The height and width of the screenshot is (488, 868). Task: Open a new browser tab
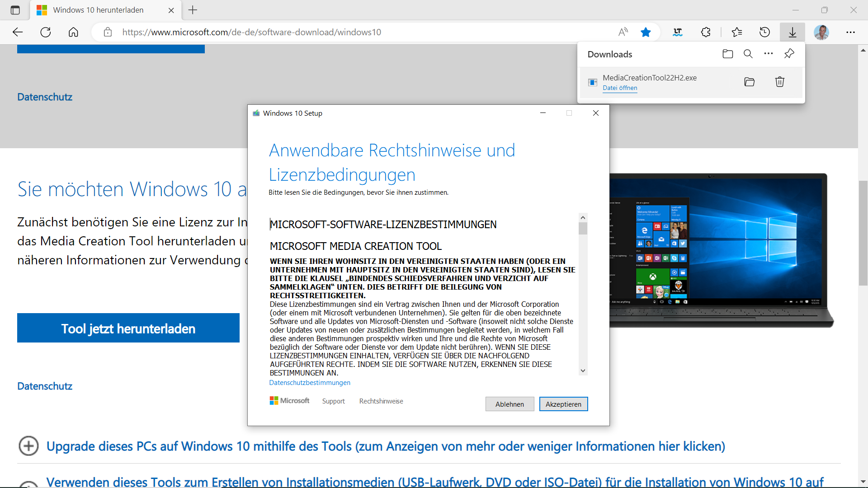(x=193, y=10)
